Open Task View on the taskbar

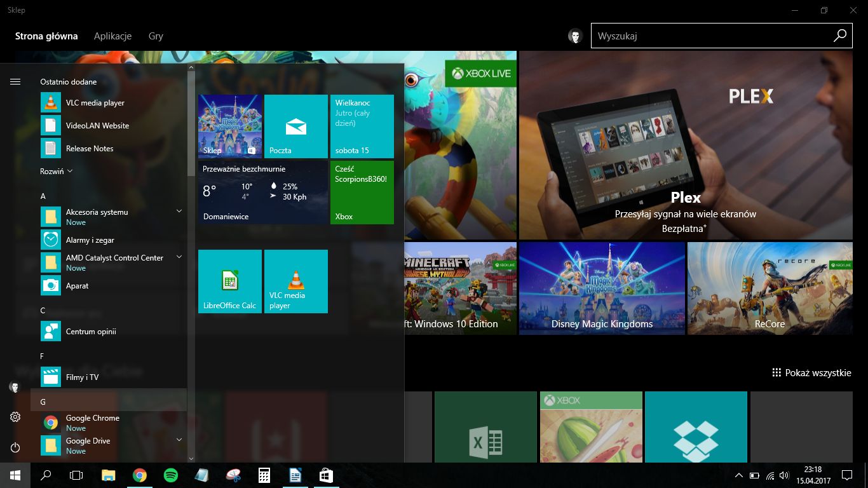tap(76, 475)
